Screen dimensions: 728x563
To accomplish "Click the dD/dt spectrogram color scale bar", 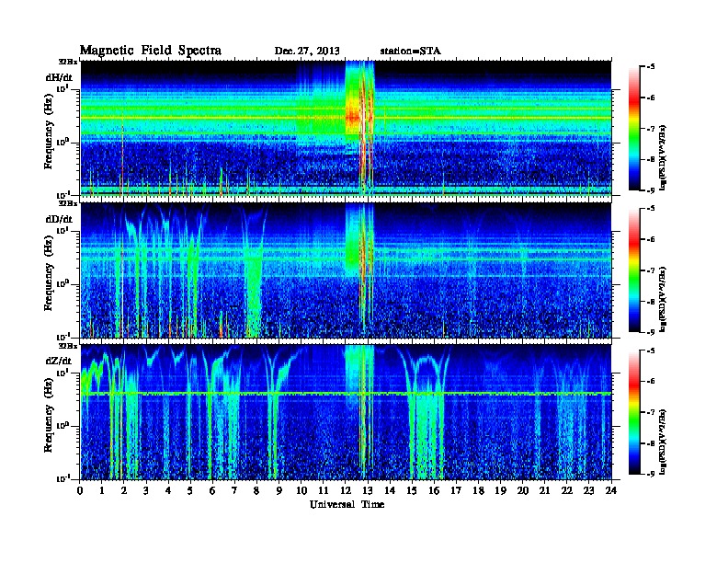I will pyautogui.click(x=633, y=270).
